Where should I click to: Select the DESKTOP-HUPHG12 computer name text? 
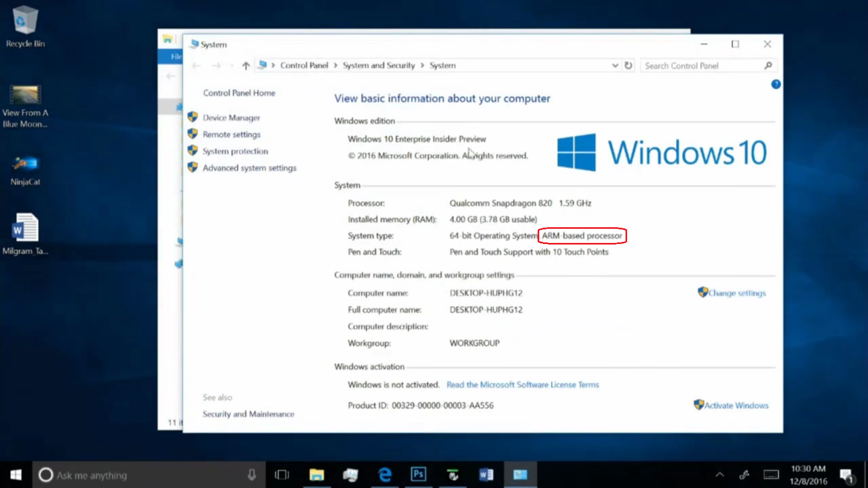pos(486,293)
